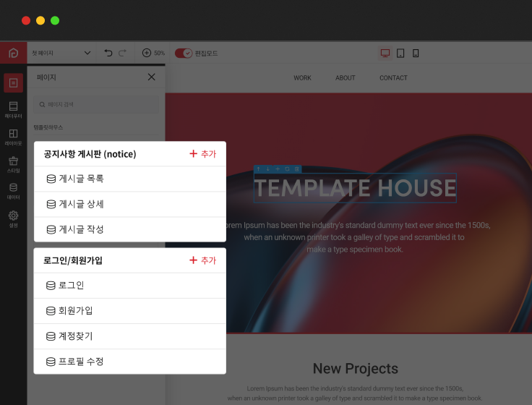Open header/footer sidebar section

[13, 110]
